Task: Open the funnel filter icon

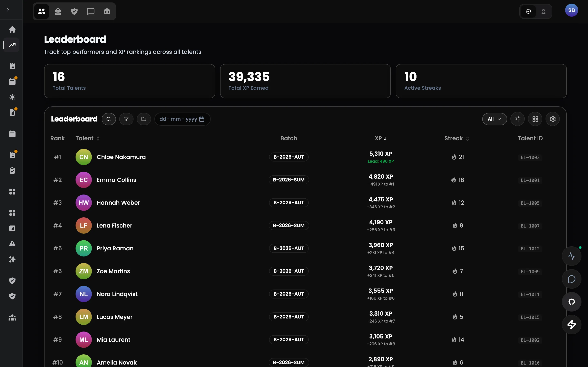Action: tap(126, 119)
